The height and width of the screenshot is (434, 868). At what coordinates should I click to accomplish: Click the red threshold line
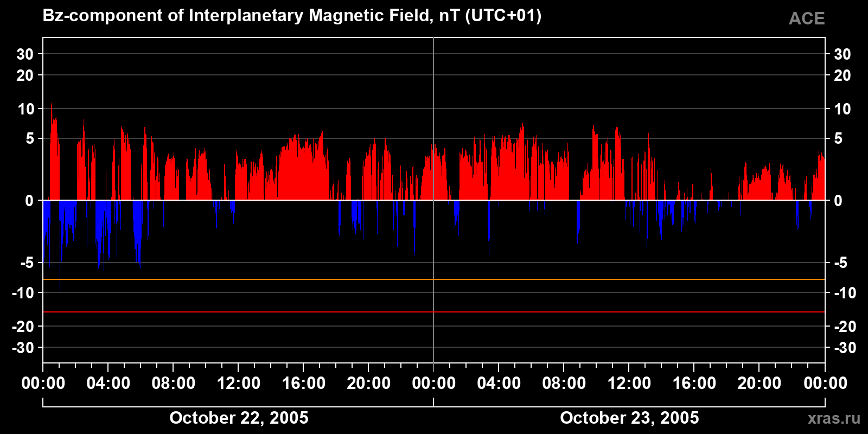(x=434, y=312)
